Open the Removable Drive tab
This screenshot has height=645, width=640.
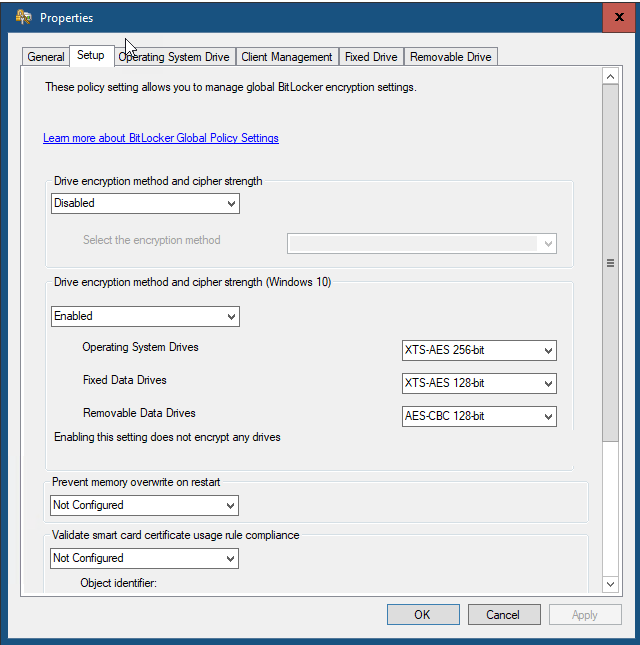tap(450, 57)
